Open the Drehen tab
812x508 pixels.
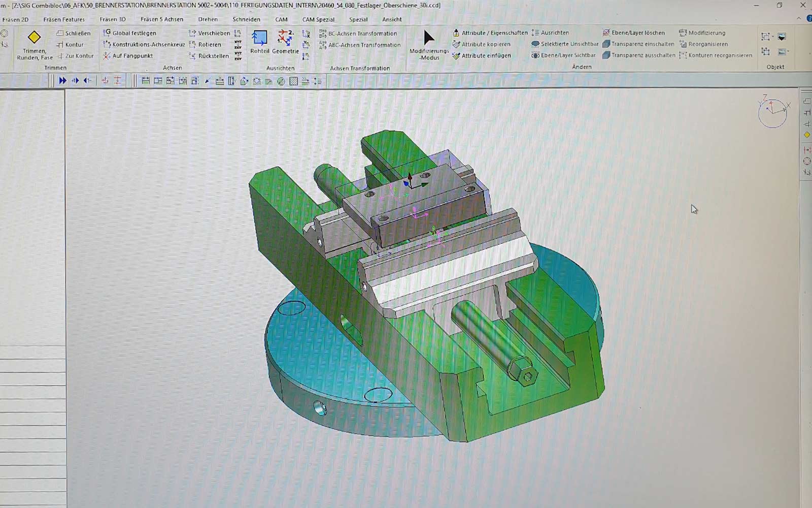[x=208, y=19]
